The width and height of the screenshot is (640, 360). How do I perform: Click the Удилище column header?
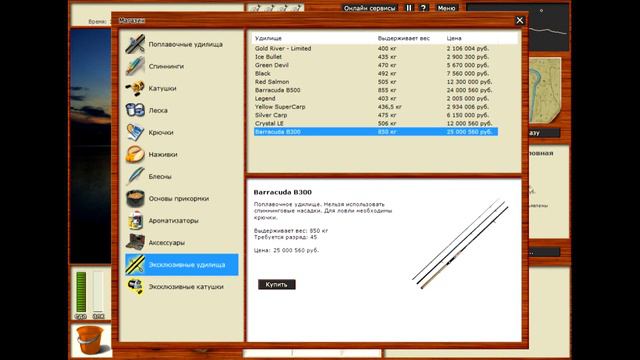click(268, 38)
